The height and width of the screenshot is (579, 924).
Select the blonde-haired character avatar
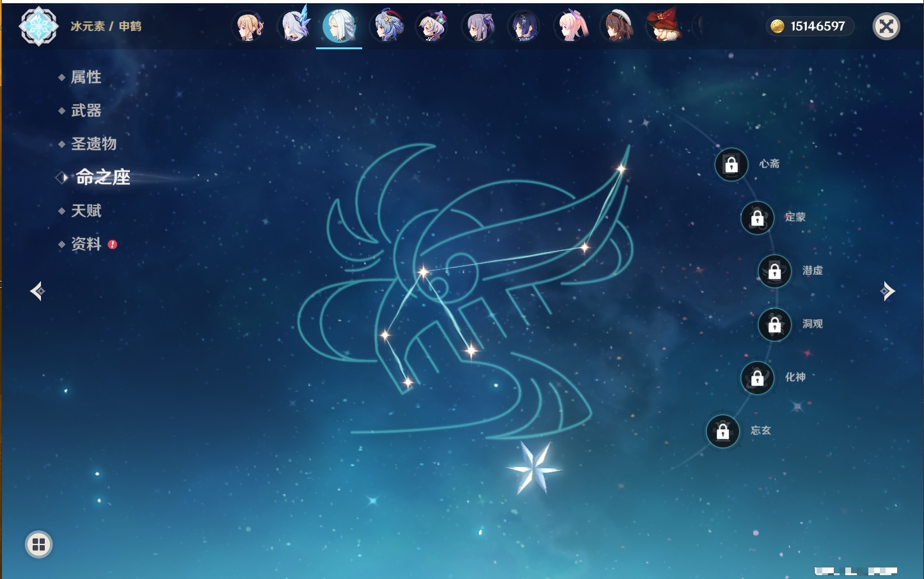point(248,27)
